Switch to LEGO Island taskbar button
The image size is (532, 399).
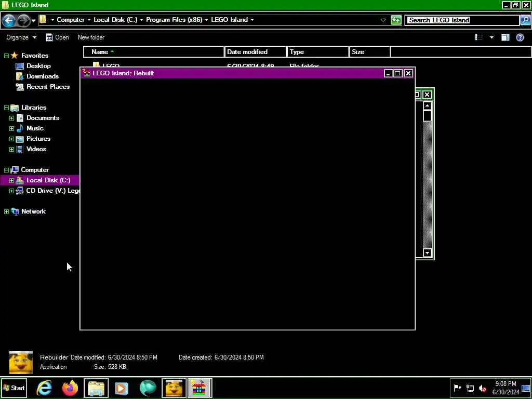click(x=199, y=388)
